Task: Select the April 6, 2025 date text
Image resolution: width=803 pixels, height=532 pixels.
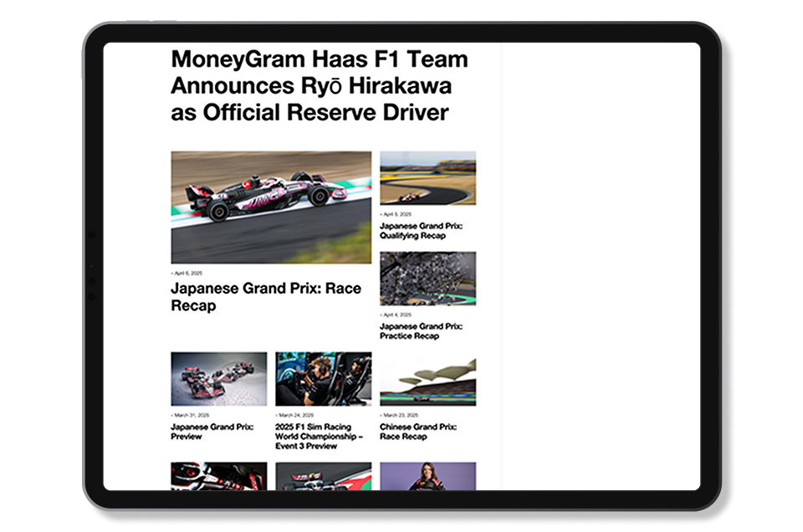Action: (x=187, y=273)
